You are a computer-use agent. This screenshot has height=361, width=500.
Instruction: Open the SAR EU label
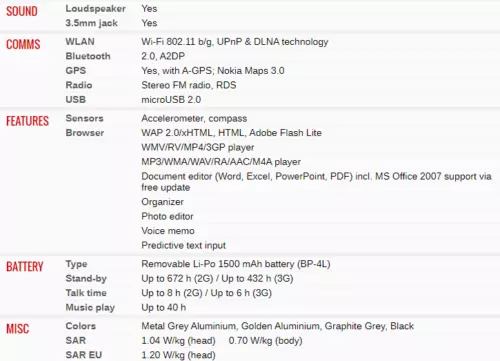point(84,355)
